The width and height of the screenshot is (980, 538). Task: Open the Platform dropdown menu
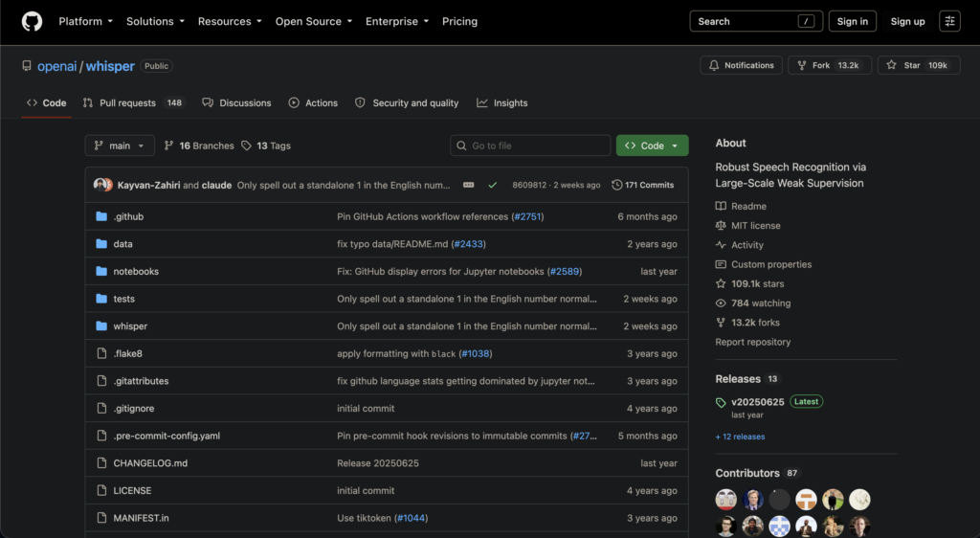pyautogui.click(x=86, y=21)
